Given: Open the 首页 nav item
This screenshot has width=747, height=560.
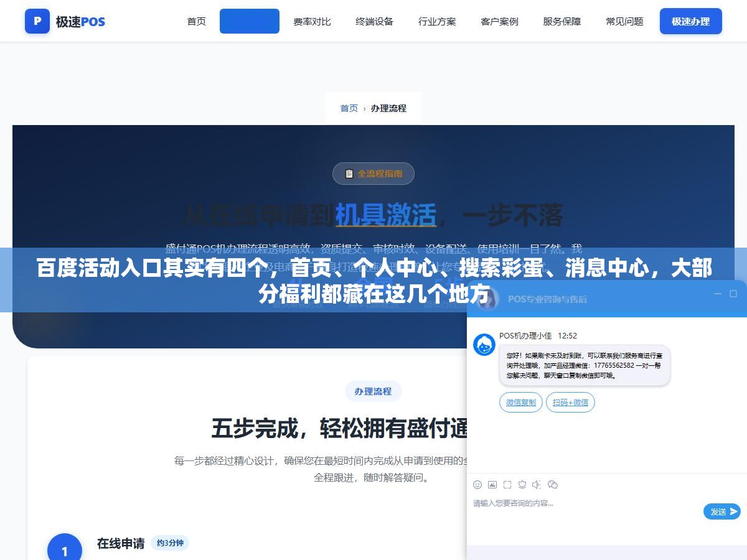Looking at the screenshot, I should (197, 21).
